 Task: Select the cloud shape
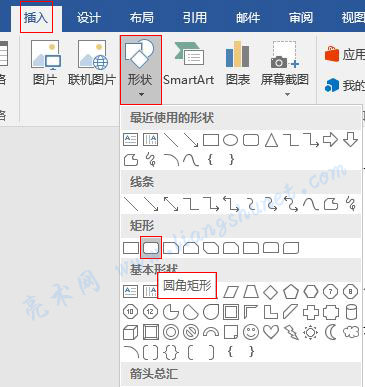click(351, 332)
